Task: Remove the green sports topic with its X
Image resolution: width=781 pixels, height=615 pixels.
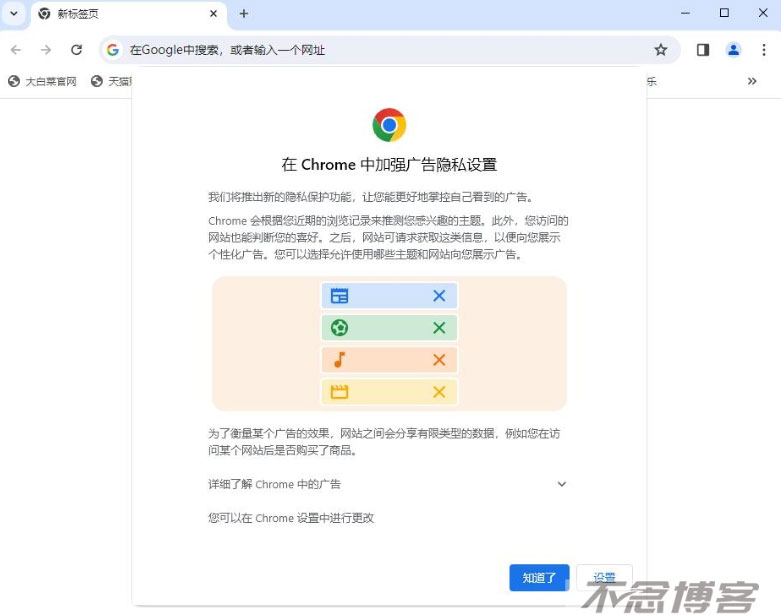Action: click(439, 328)
